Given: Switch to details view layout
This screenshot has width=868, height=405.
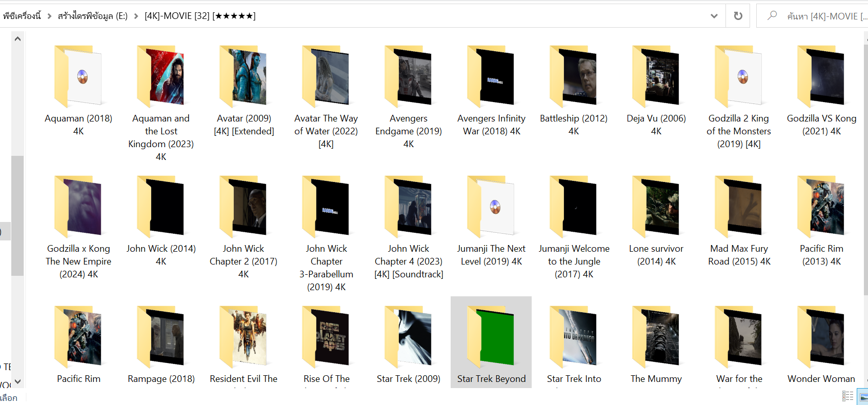Looking at the screenshot, I should pos(848,396).
